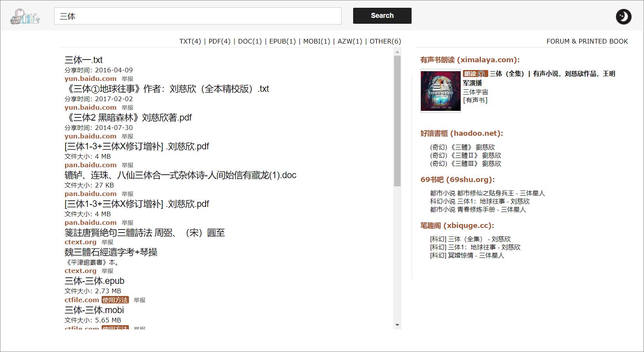Viewport: 644px width, 352px height.
Task: Click yun.baidu.com under 三体一.txt
Action: [x=90, y=78]
